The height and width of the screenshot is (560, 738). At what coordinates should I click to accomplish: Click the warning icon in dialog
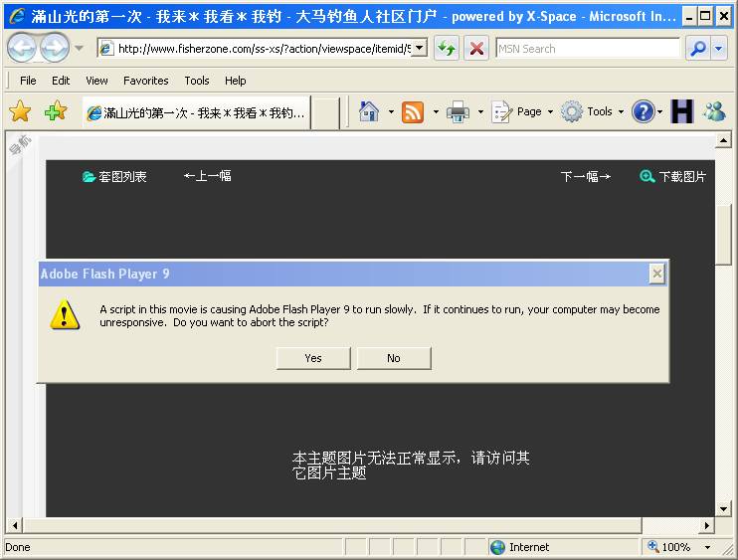[x=65, y=314]
